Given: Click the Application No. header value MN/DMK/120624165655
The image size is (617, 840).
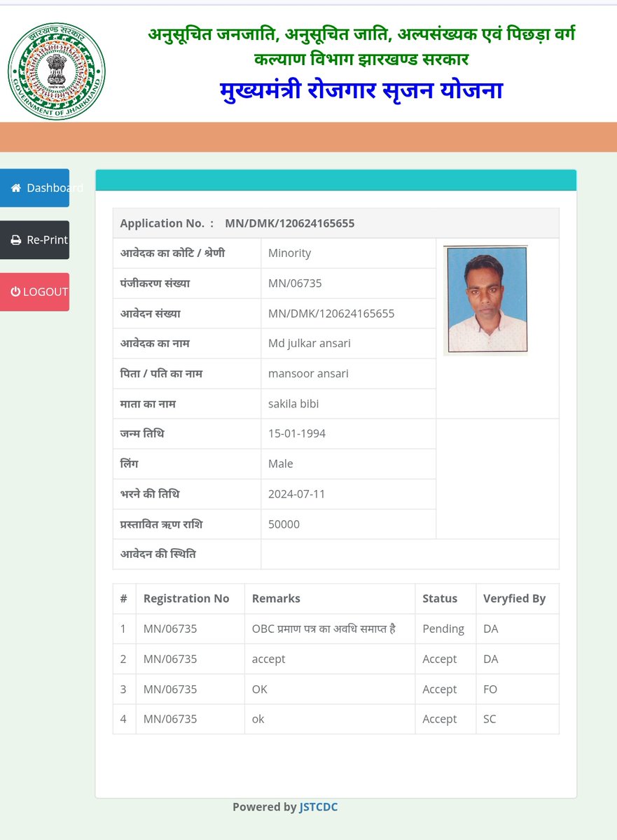Looking at the screenshot, I should (290, 223).
